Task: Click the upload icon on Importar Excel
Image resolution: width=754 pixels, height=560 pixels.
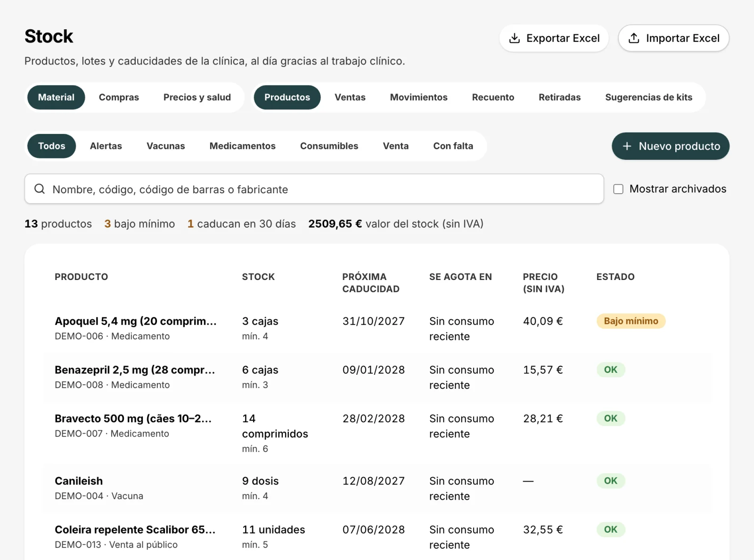Action: pyautogui.click(x=634, y=38)
